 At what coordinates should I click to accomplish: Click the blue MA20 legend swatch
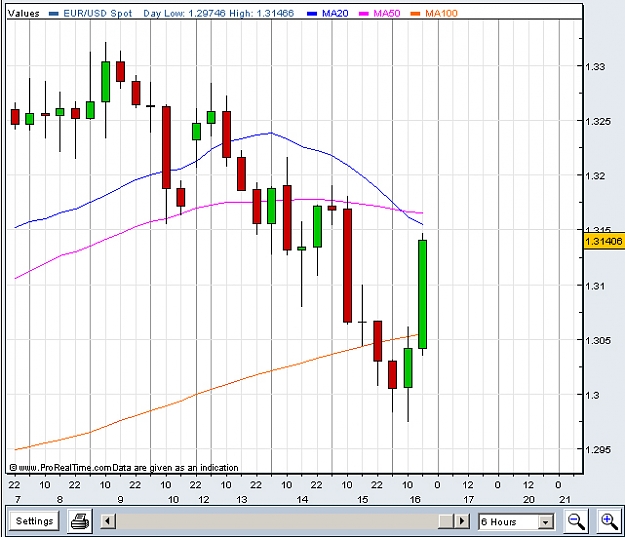point(312,14)
